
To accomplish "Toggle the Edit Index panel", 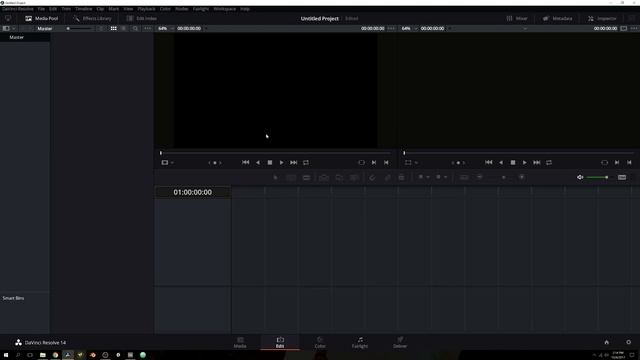I will (142, 18).
